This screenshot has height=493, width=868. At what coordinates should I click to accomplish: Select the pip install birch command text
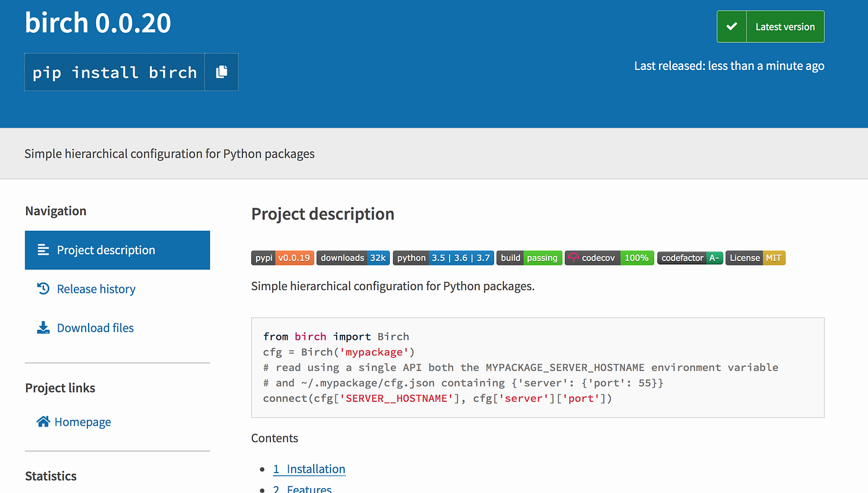coord(113,72)
